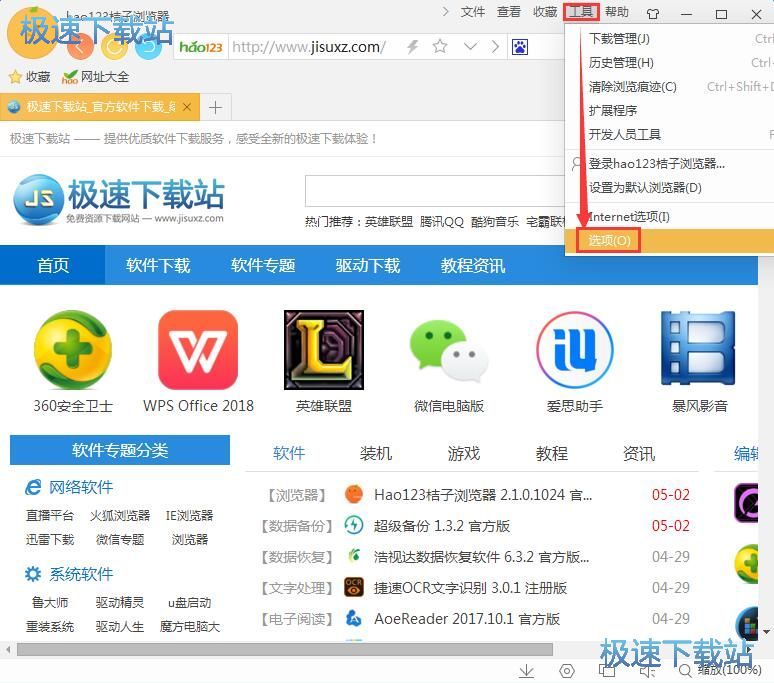Open Hao123桔子浏览器 2.1.0.1024 list entry
The image size is (774, 683).
(483, 494)
